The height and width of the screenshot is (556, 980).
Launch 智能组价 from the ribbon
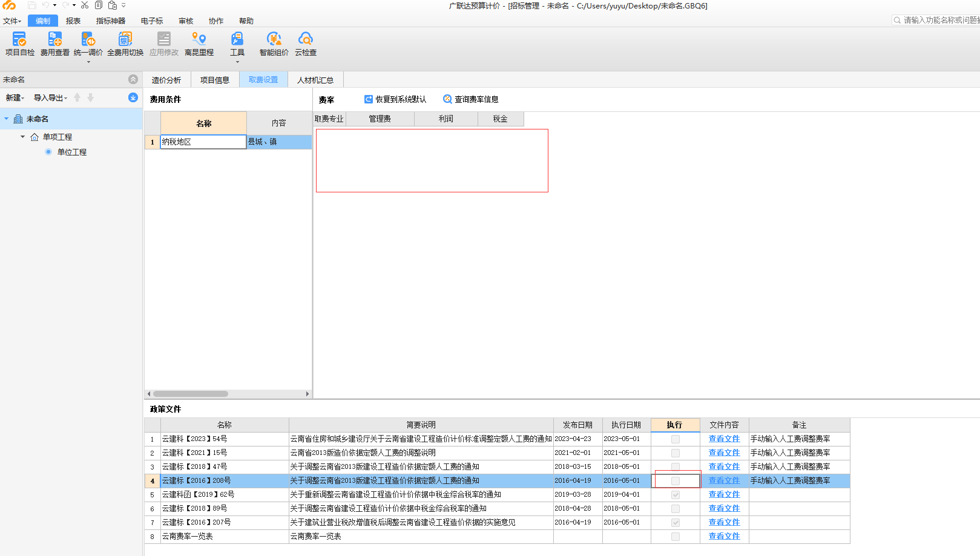pos(274,44)
